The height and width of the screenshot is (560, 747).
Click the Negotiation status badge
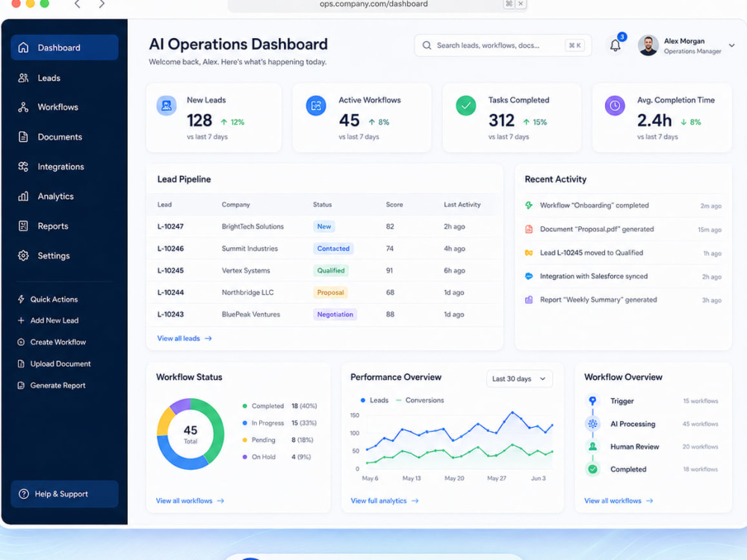[335, 314]
